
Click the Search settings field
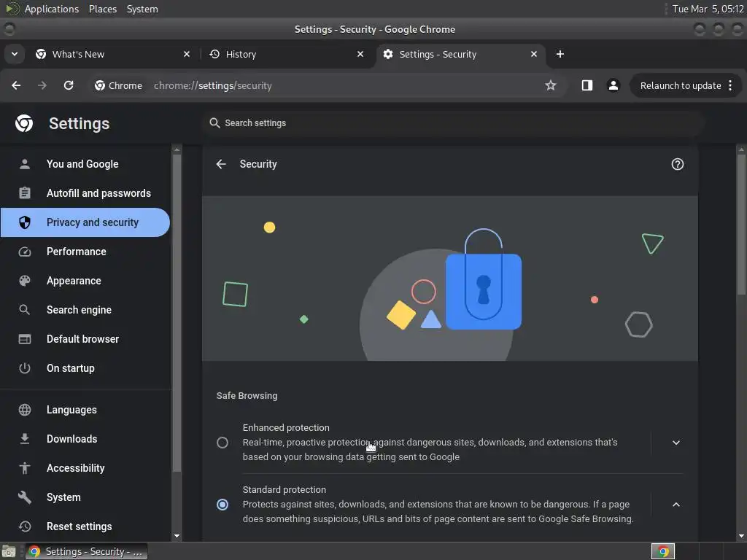tap(452, 122)
